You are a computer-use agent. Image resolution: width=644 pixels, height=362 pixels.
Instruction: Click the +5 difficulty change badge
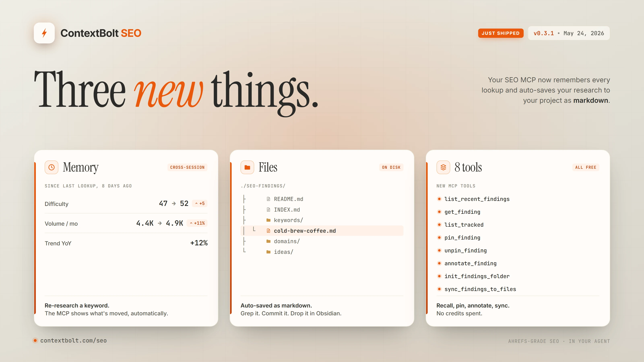click(200, 203)
